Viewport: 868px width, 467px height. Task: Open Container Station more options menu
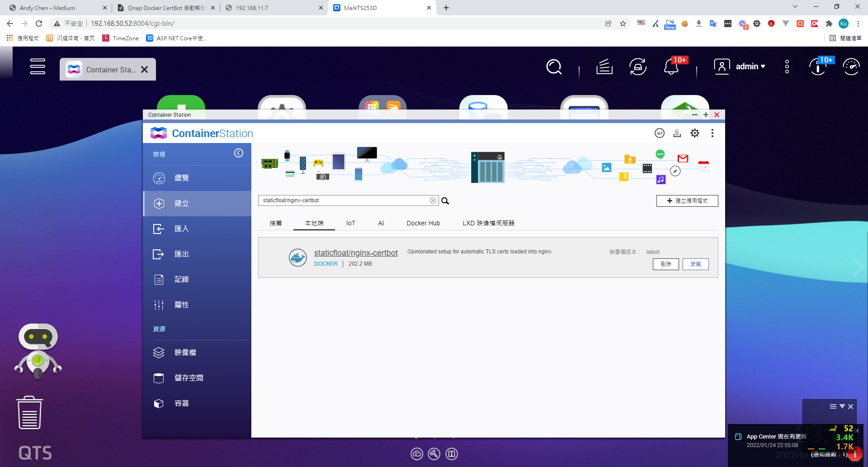pos(712,133)
